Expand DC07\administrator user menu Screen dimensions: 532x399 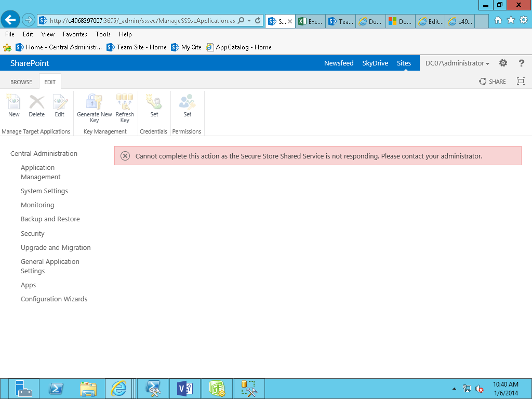point(457,63)
